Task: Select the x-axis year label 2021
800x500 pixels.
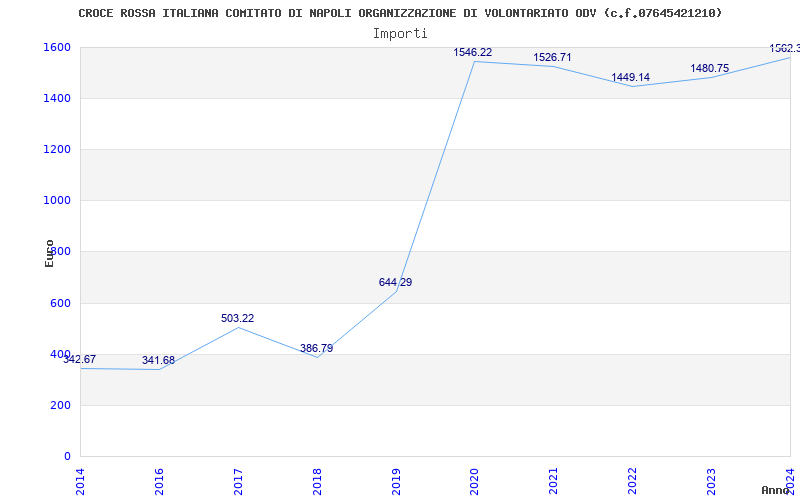Action: [x=554, y=481]
